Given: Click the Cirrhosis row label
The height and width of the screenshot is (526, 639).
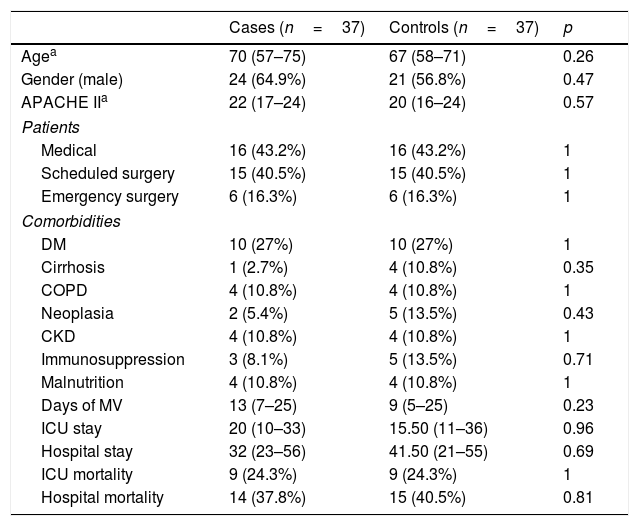Looking at the screenshot, I should coord(73,267).
